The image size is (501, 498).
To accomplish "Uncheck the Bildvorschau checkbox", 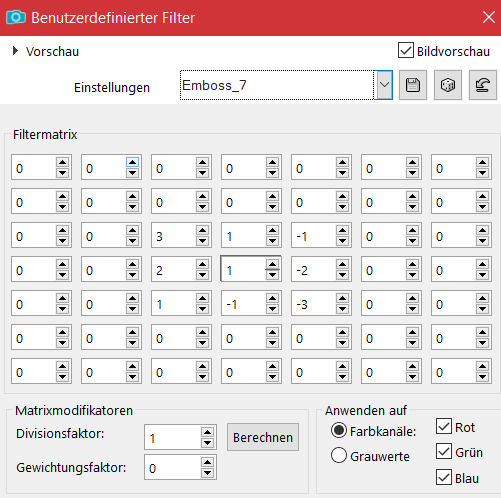I will 406,51.
